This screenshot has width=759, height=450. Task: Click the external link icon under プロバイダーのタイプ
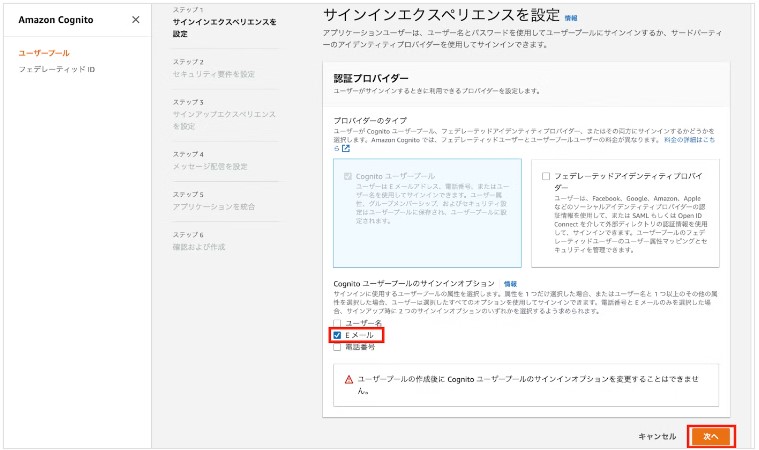click(346, 149)
